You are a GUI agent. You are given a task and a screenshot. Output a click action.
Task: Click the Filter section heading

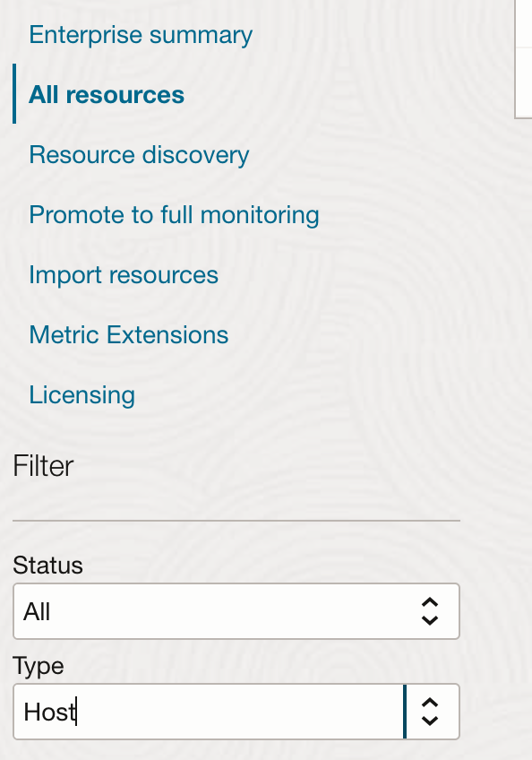click(x=42, y=466)
